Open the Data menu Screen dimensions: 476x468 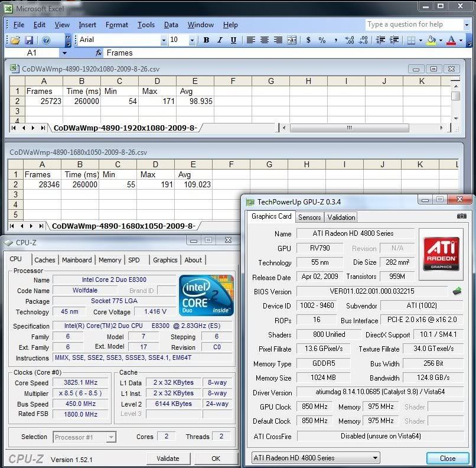[171, 25]
